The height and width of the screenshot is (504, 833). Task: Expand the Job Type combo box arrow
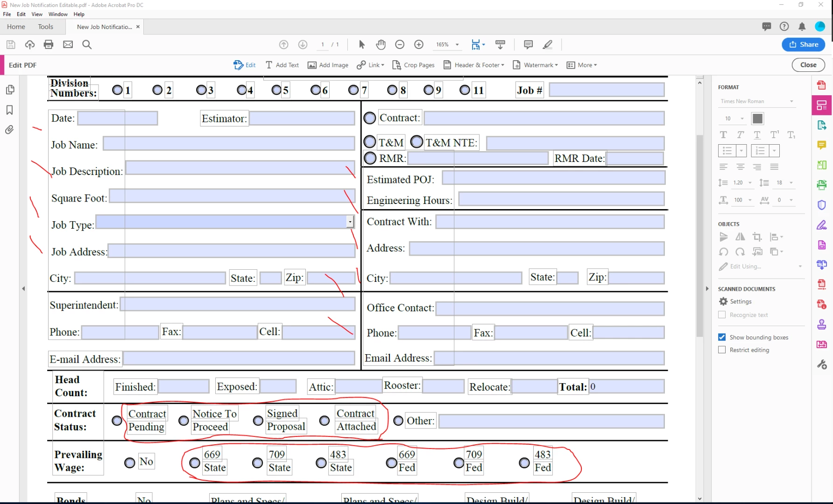tap(350, 222)
